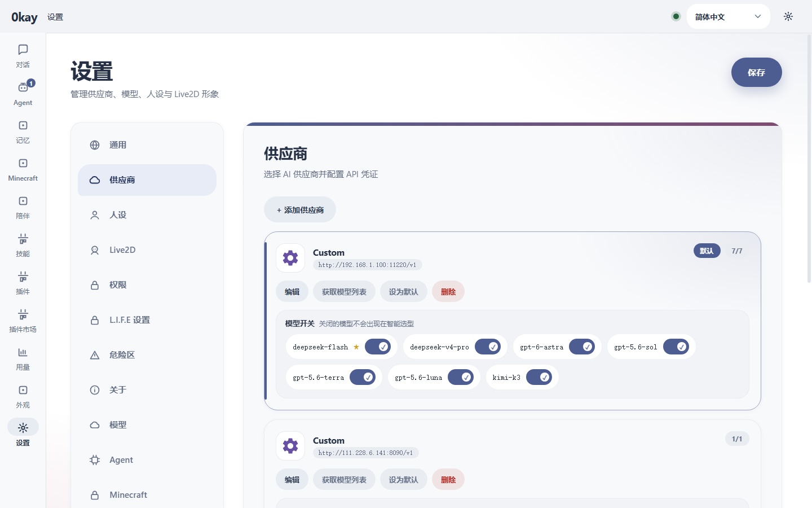Screen dimensions: 812x508
Task: Open the 关于 about tab
Action: (147, 390)
